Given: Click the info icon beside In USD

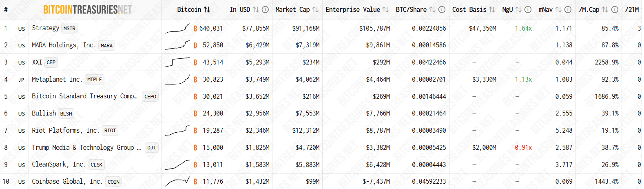Looking at the screenshot, I should point(265,9).
